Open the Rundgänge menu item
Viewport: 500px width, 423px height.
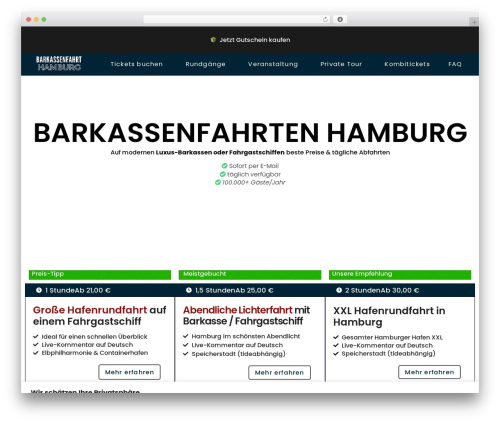click(205, 64)
